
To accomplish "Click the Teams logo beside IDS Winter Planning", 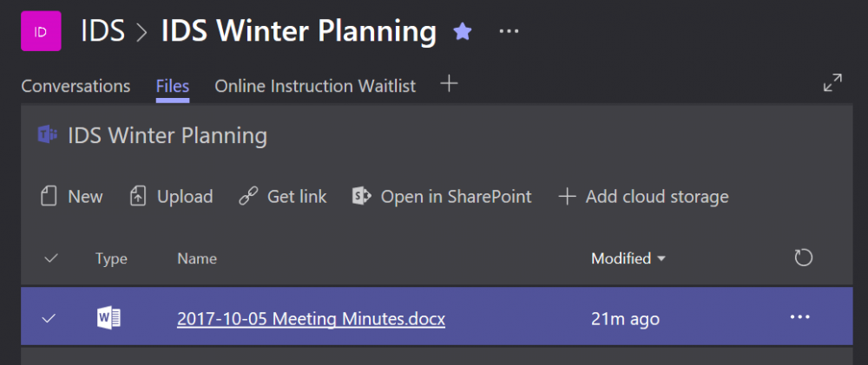I will click(x=48, y=134).
